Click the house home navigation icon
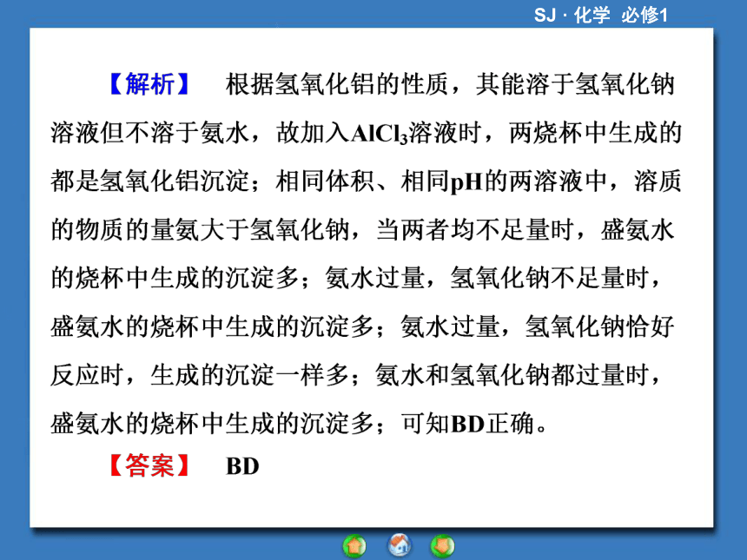 (400, 544)
